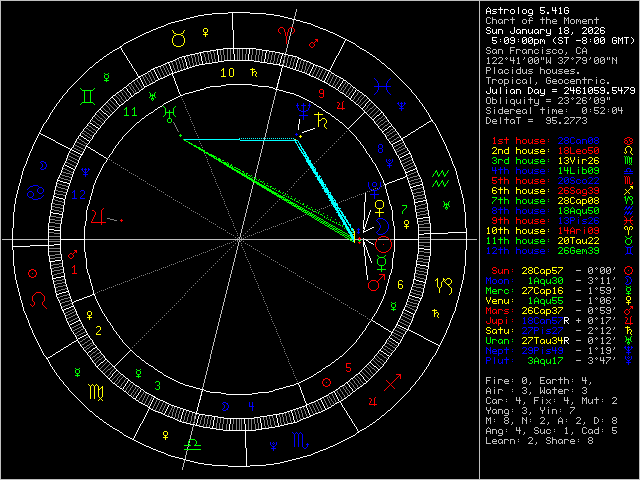
Task: Select the 'Obliquity = 23°26'09"' line
Action: coord(548,100)
